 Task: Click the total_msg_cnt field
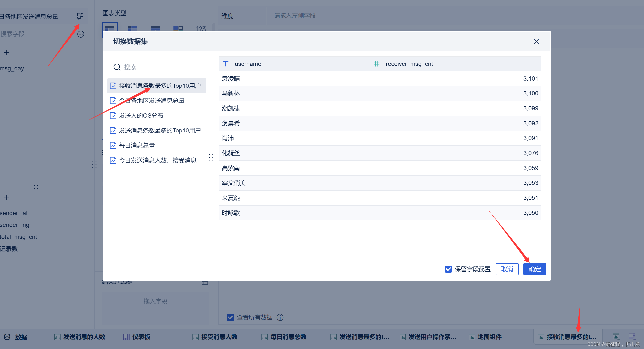[18, 237]
